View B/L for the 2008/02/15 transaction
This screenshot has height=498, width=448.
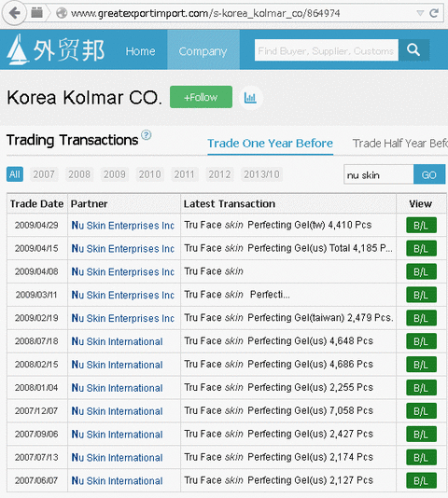[x=421, y=365]
